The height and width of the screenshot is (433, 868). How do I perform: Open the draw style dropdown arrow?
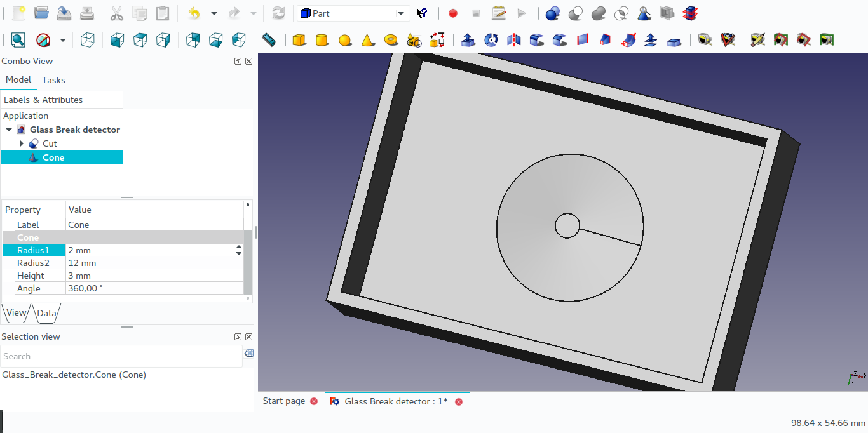point(62,41)
